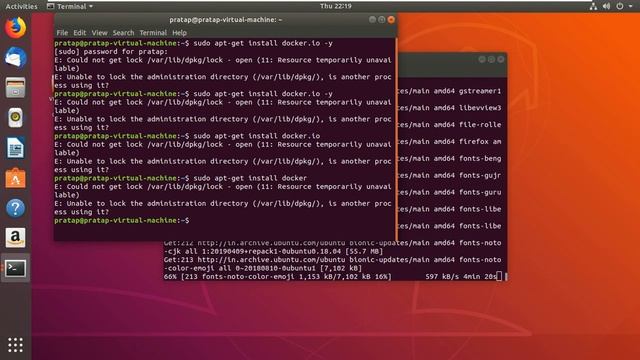Screen dimensions: 640x360
Task: Click 'amd64 firefox am' in background terminal
Action: click(x=467, y=142)
